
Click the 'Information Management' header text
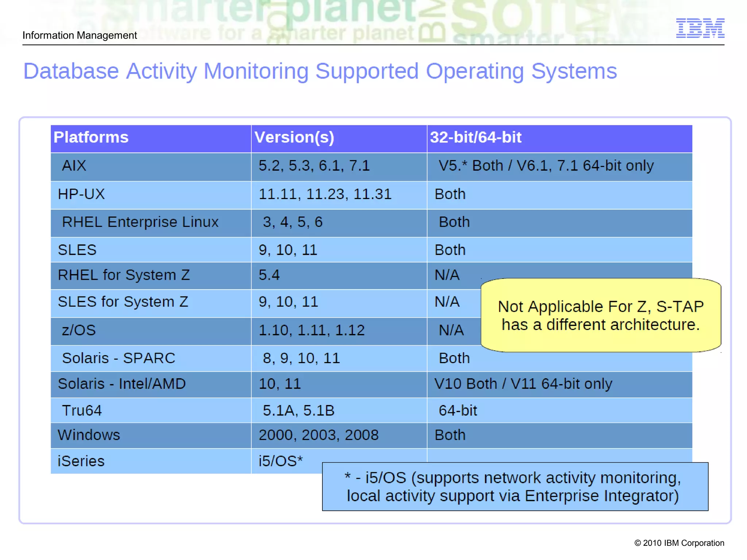click(80, 35)
